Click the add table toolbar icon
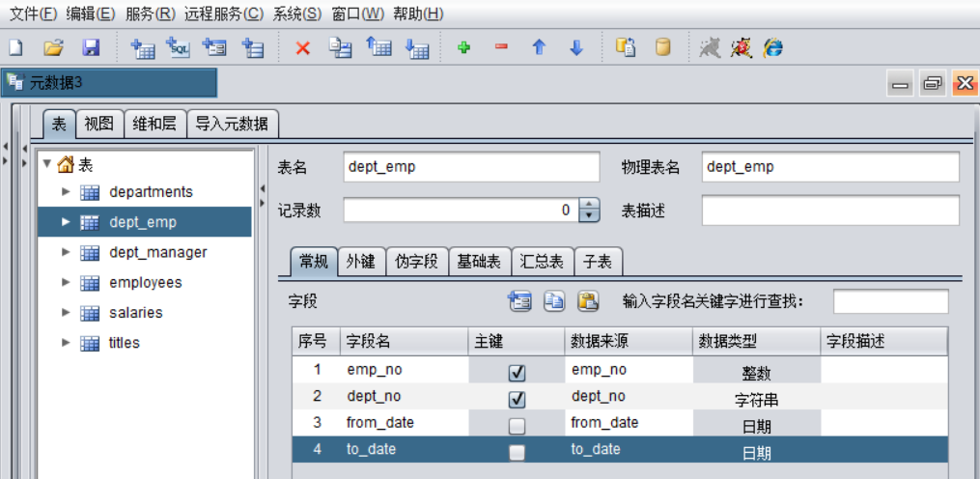 click(x=143, y=48)
